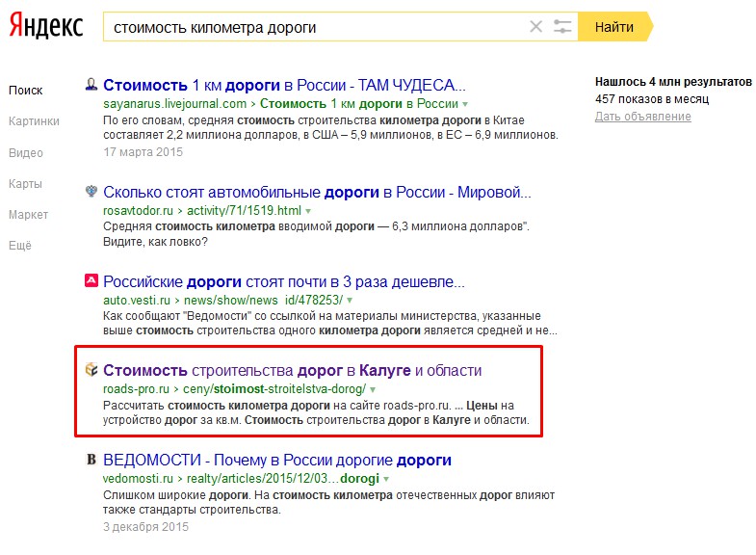Viewport: 756px width, 555px height.
Task: Click the realty/articles/2015/12/03…dorogi URL path
Action: [x=283, y=478]
